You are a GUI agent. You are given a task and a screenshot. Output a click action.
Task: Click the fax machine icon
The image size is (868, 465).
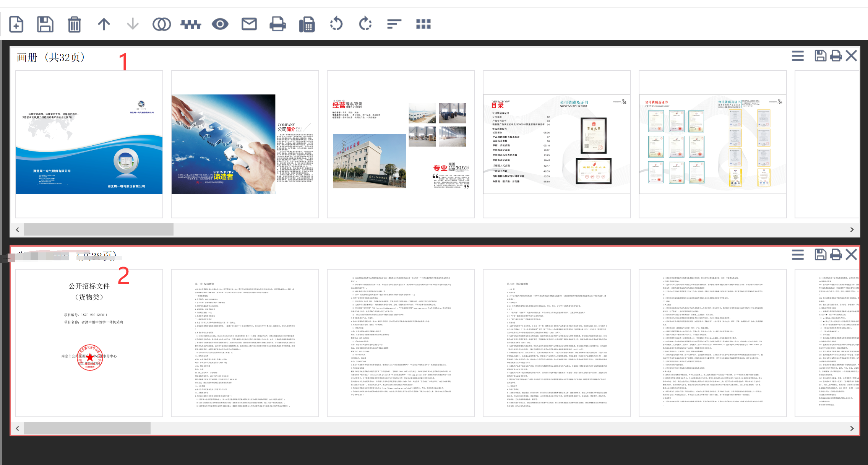coord(307,24)
